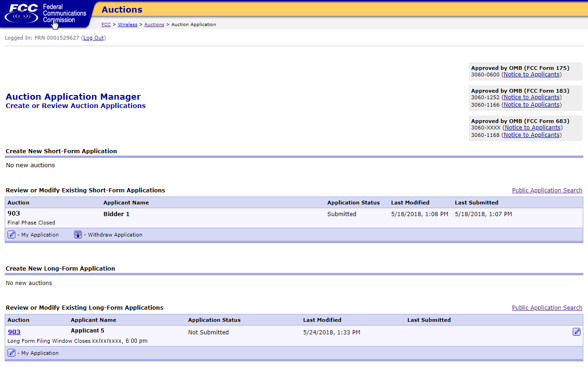This screenshot has width=588, height=367.
Task: Open Notice to Applicants for 3060-1252
Action: click(531, 97)
